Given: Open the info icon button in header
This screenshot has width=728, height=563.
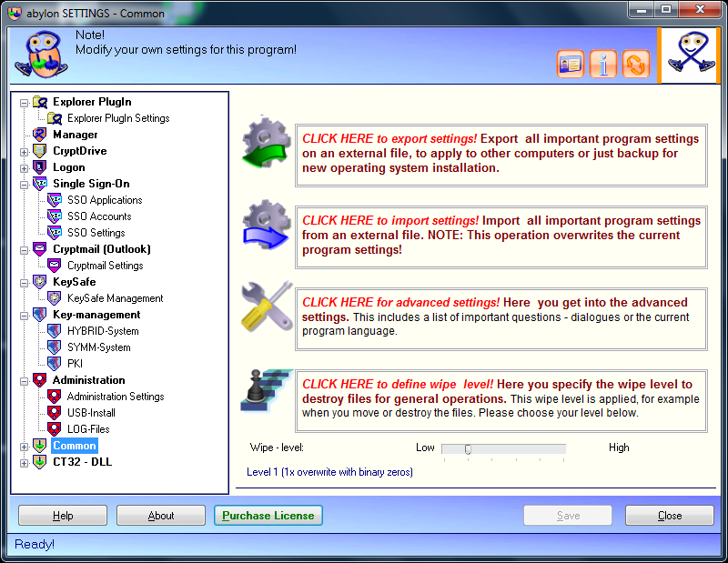Looking at the screenshot, I should [603, 64].
